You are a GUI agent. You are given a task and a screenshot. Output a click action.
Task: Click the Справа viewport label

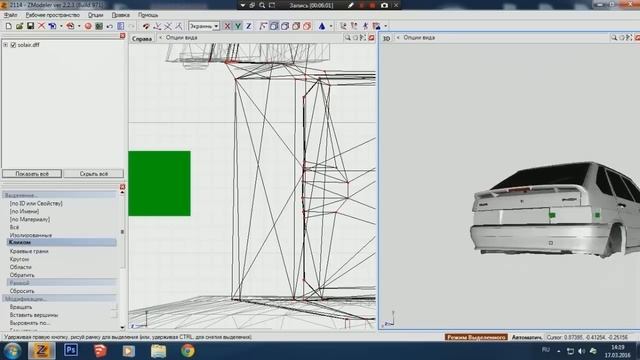(x=142, y=39)
